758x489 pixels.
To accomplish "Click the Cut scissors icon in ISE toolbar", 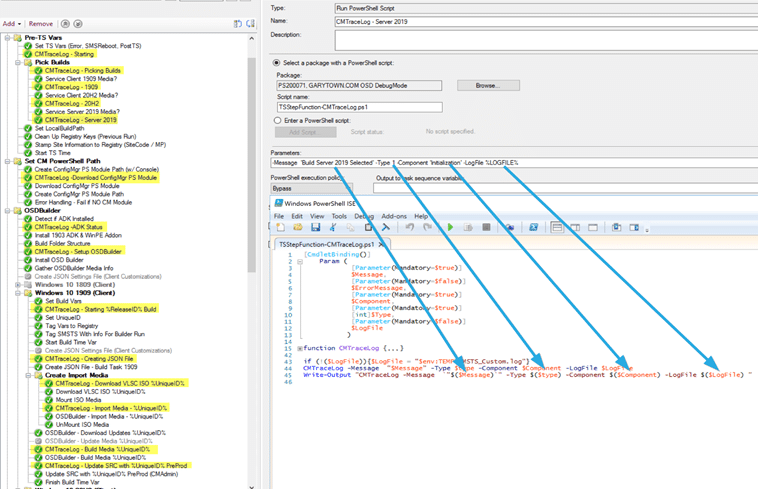I will coord(333,227).
